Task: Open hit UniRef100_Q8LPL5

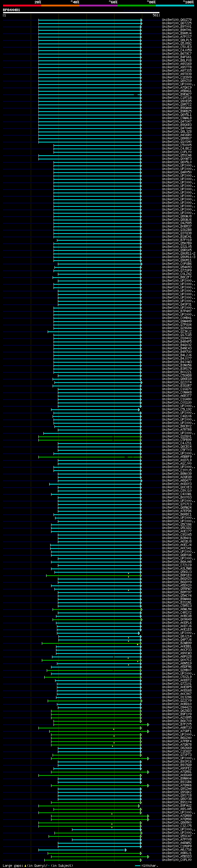Action: click(177, 40)
